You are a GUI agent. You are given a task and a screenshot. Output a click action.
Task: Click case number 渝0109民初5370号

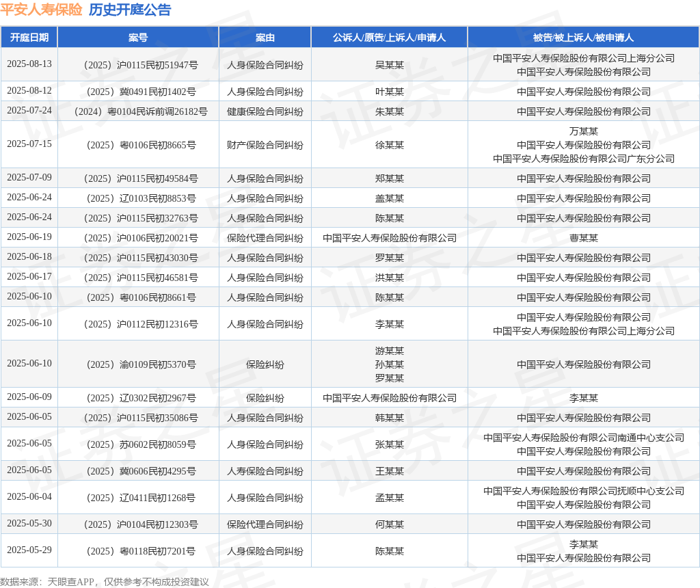[141, 365]
